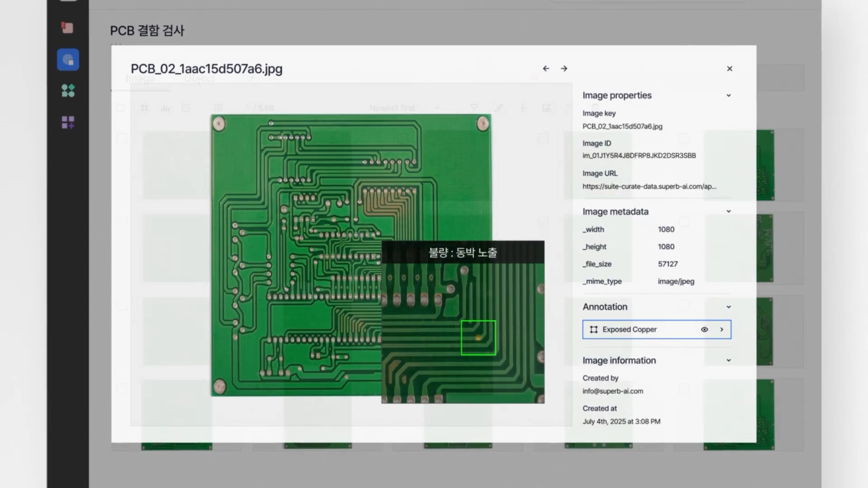Collapse the Image metadata section
This screenshot has width=868, height=488.
pyautogui.click(x=728, y=211)
